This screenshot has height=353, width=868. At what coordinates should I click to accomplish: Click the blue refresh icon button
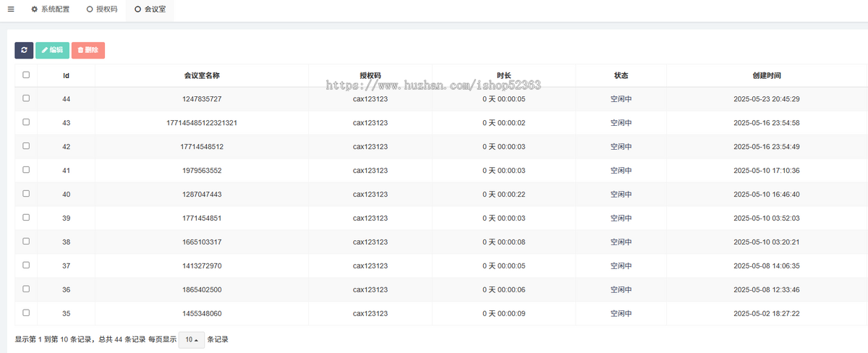click(24, 50)
